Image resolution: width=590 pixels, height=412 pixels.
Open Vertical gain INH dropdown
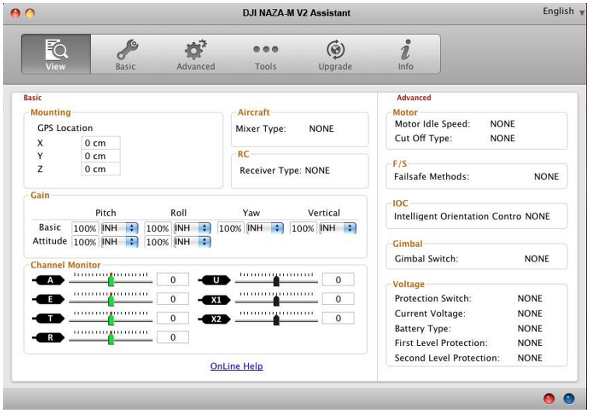pos(338,228)
